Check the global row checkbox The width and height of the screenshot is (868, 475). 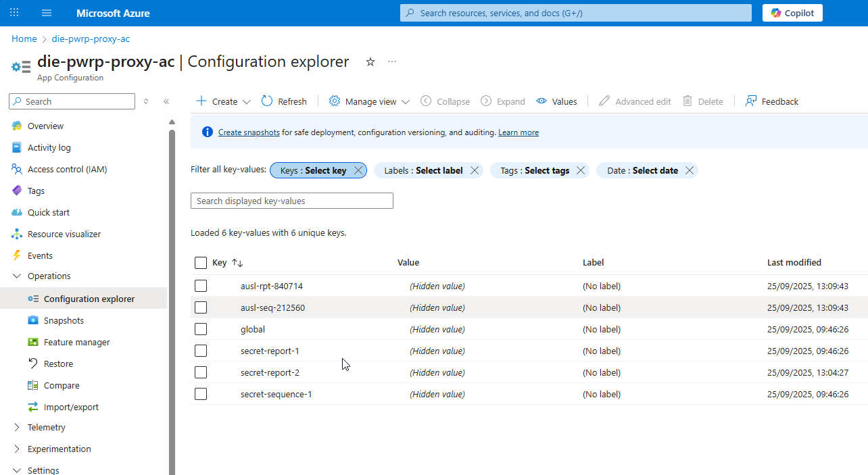tap(201, 329)
